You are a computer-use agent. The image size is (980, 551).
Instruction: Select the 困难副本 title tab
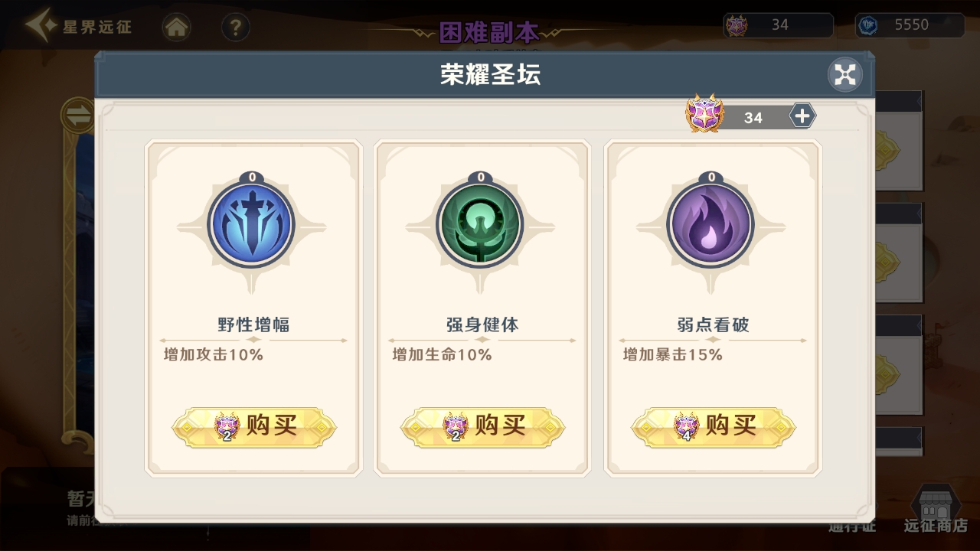click(489, 32)
